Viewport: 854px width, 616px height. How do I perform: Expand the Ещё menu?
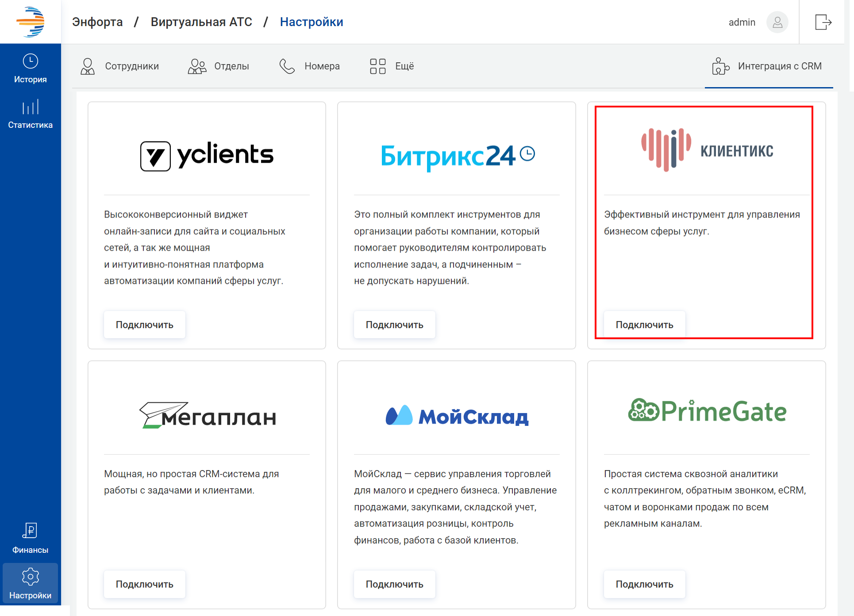tap(392, 66)
